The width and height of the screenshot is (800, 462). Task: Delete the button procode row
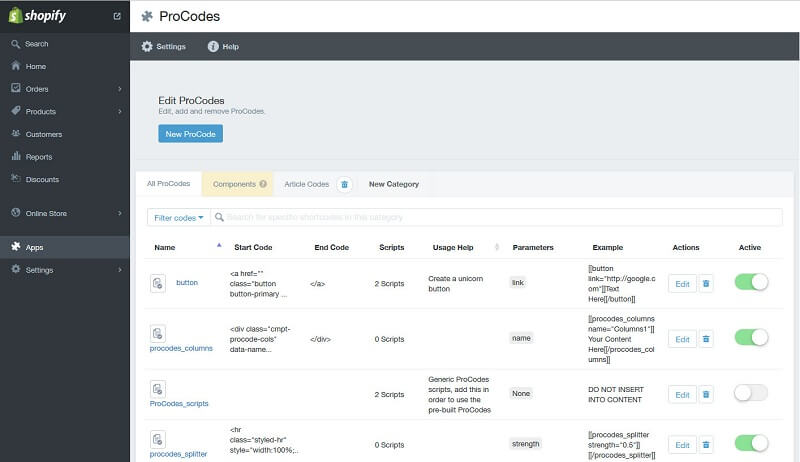pyautogui.click(x=706, y=284)
